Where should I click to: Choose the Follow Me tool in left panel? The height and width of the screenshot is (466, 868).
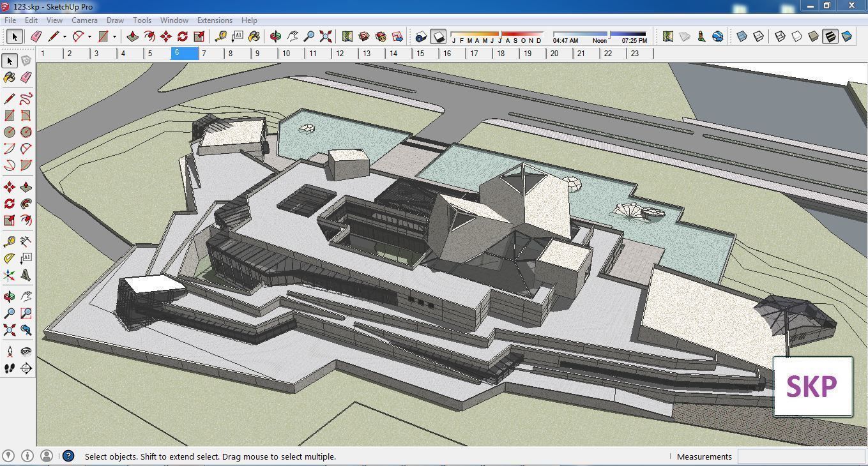point(26,204)
